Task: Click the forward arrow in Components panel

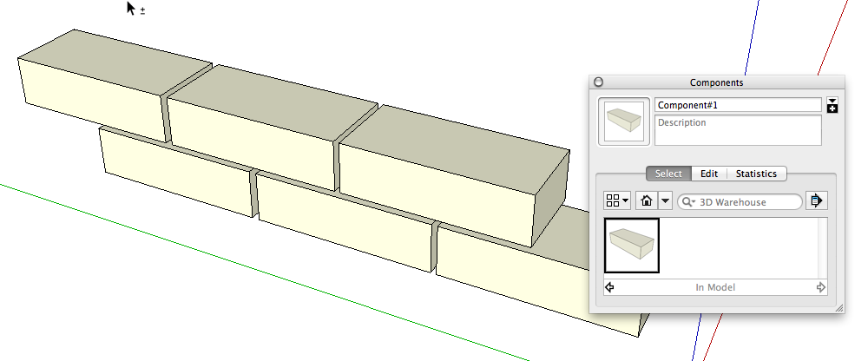Action: pos(821,287)
